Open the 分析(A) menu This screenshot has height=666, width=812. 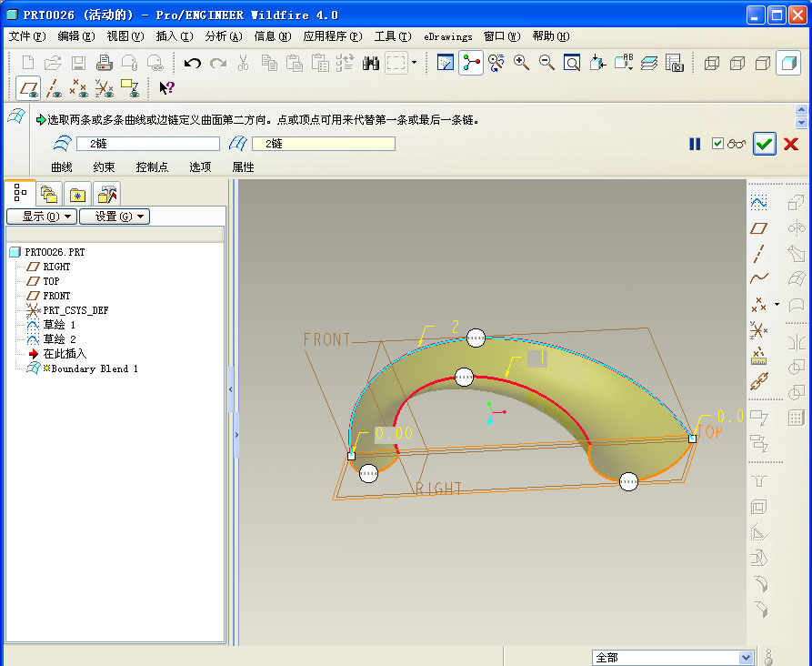pyautogui.click(x=224, y=36)
